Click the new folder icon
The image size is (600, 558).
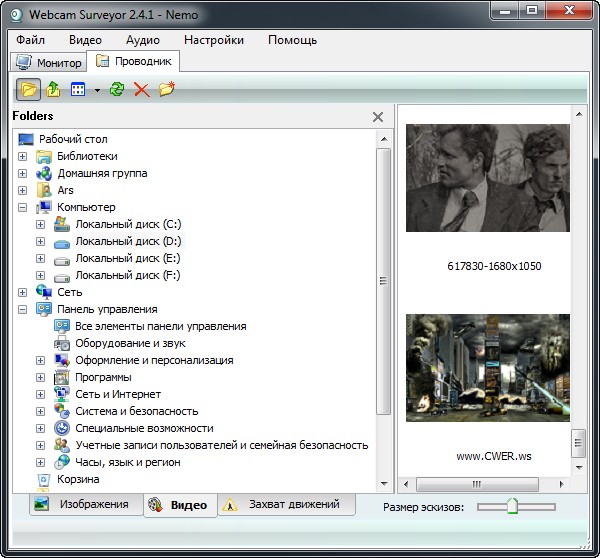[x=167, y=90]
